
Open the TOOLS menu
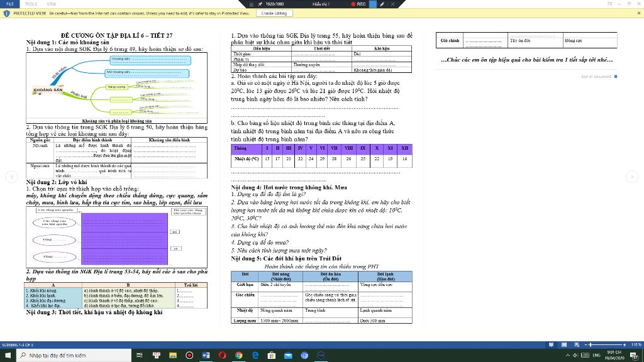click(x=31, y=4)
